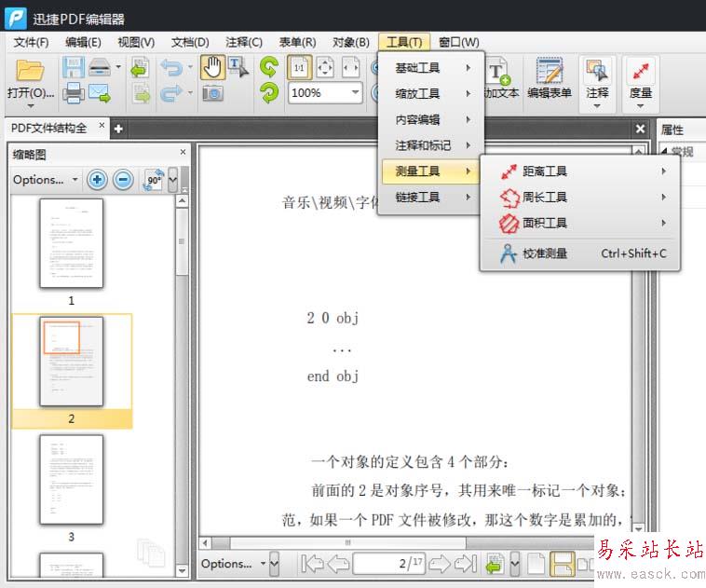The height and width of the screenshot is (588, 706).
Task: Click the Redo arrow icon
Action: pyautogui.click(x=171, y=94)
